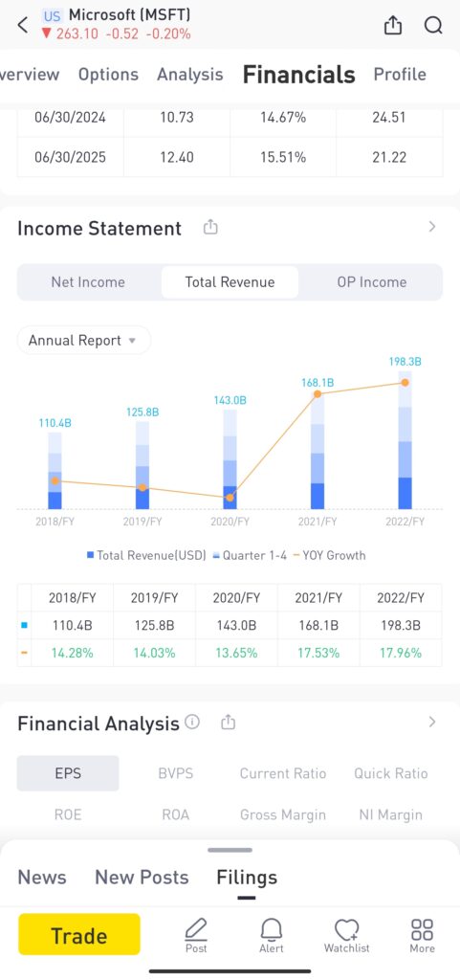This screenshot has width=460, height=980.
Task: Select the Filings tab
Action: click(x=247, y=878)
